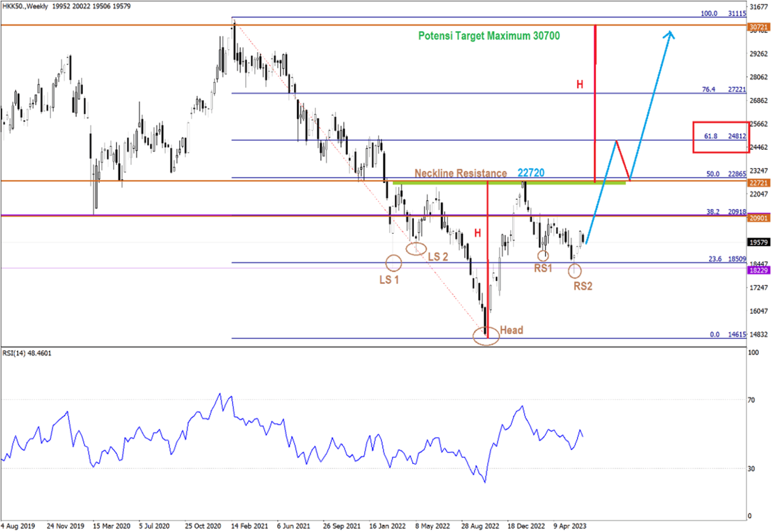Select the purple 18229 price tag
This screenshot has height=532, width=776.
(758, 270)
